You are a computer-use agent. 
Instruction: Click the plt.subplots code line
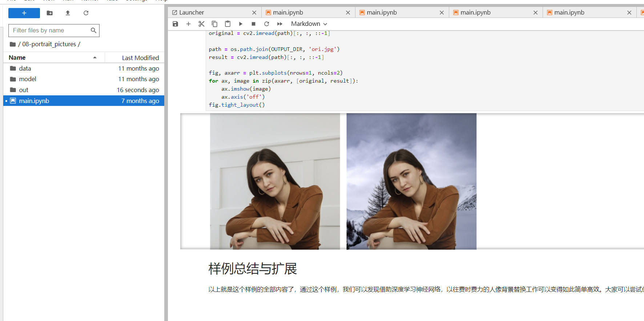[275, 73]
